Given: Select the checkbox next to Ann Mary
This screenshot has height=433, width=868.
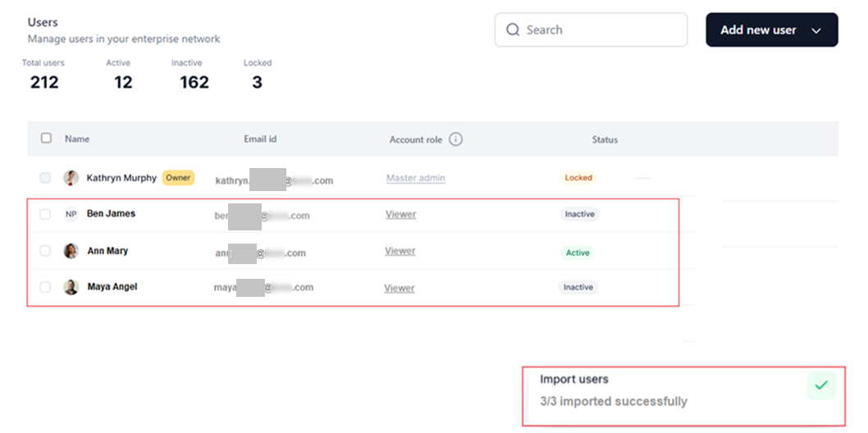Looking at the screenshot, I should coord(45,251).
